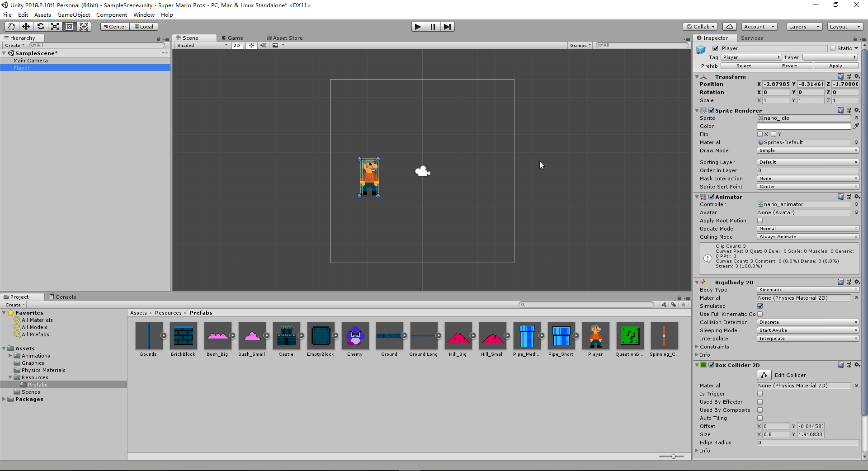Open the Window menu
This screenshot has height=471, width=868.
point(144,15)
